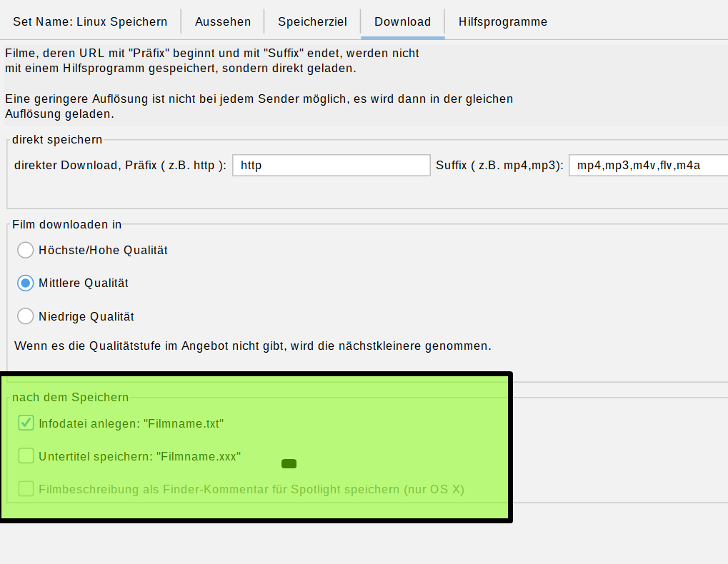Screen dimensions: 728x564
Task: Disable the Infodatei anlegen checkbox
Action: [x=26, y=423]
